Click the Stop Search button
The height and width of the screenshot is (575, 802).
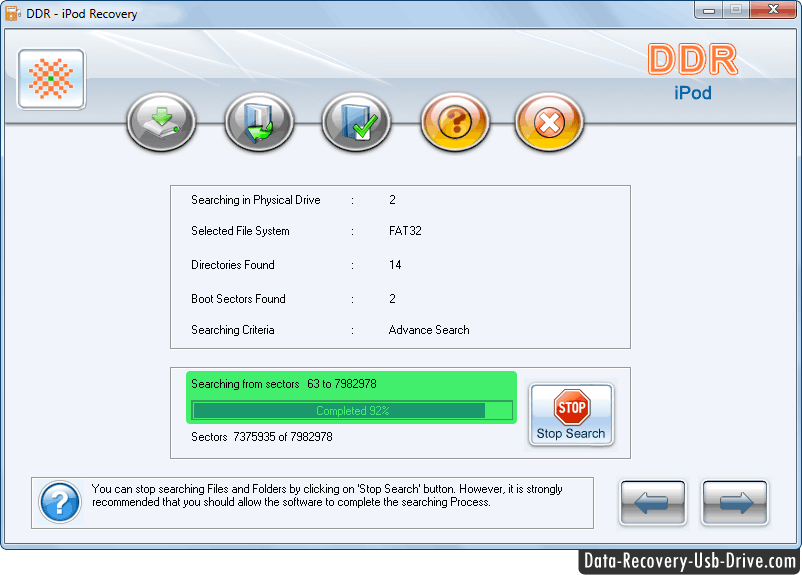tap(571, 415)
